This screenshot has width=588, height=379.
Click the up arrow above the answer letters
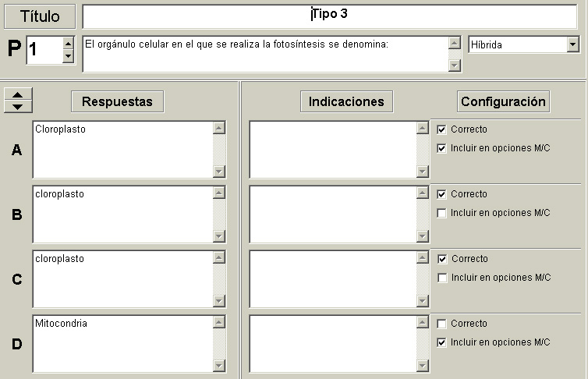(19, 94)
